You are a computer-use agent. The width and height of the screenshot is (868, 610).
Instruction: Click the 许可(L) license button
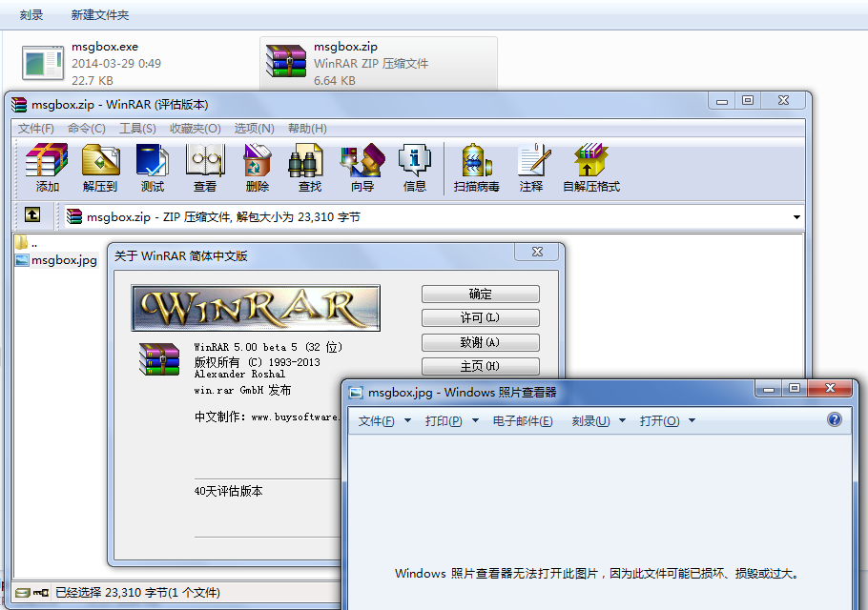point(481,317)
